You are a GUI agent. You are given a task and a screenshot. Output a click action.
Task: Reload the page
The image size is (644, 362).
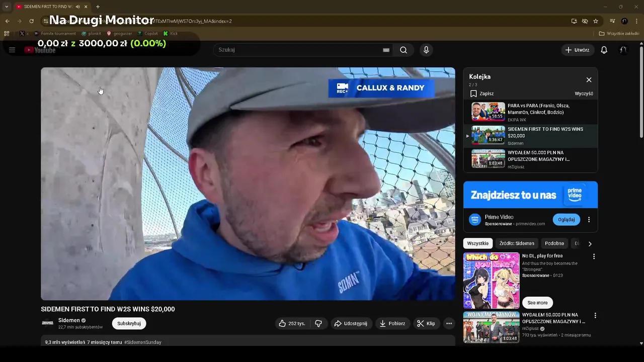tap(31, 21)
